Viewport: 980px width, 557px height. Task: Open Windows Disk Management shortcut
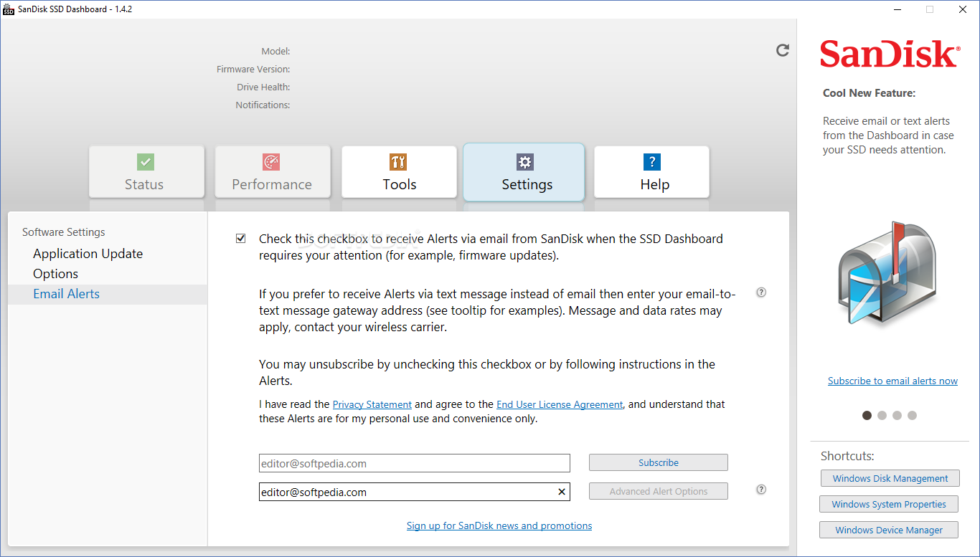(x=890, y=478)
